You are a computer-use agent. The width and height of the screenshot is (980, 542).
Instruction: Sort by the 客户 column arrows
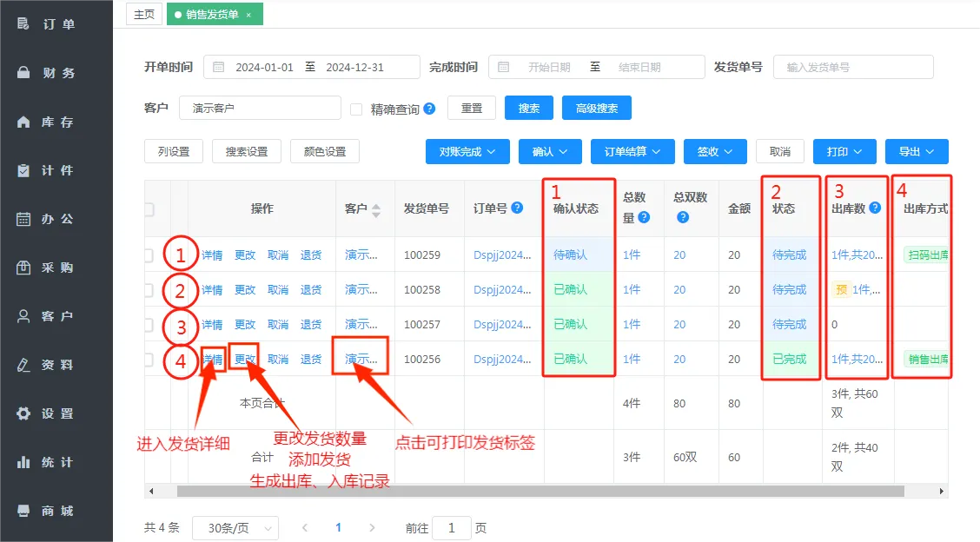[x=375, y=210]
